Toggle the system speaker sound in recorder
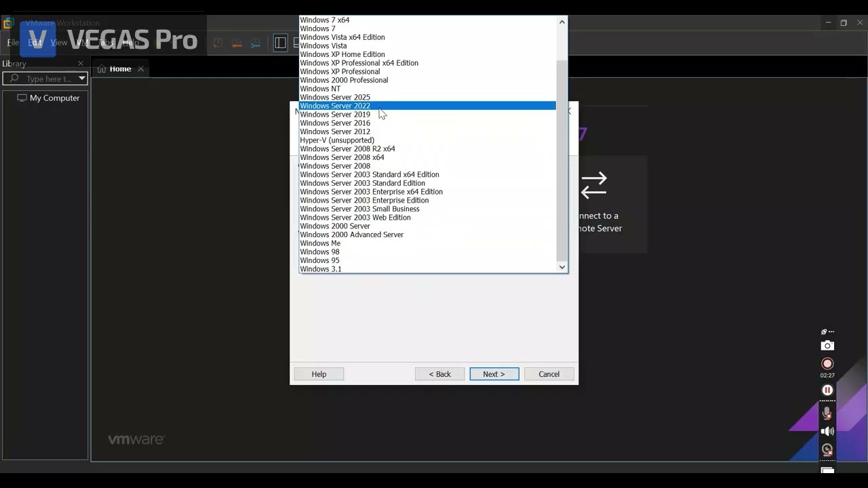Image resolution: width=868 pixels, height=488 pixels. click(x=827, y=431)
